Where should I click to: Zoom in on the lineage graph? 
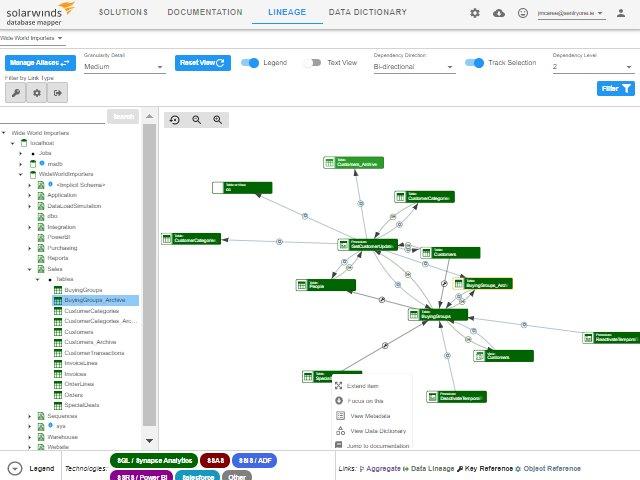[x=218, y=120]
